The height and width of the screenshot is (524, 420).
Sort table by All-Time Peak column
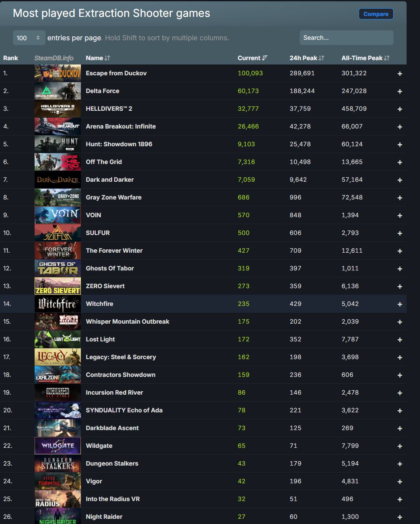(x=365, y=58)
